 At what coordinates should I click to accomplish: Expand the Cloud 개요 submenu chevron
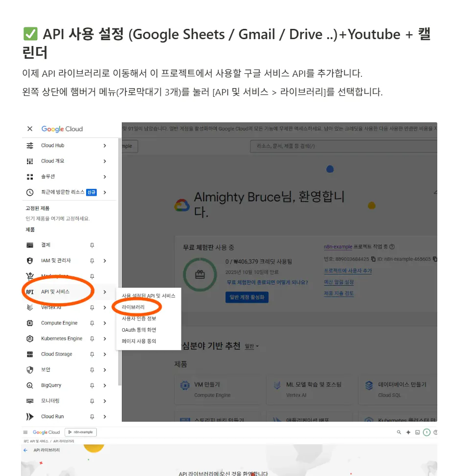coord(105,161)
